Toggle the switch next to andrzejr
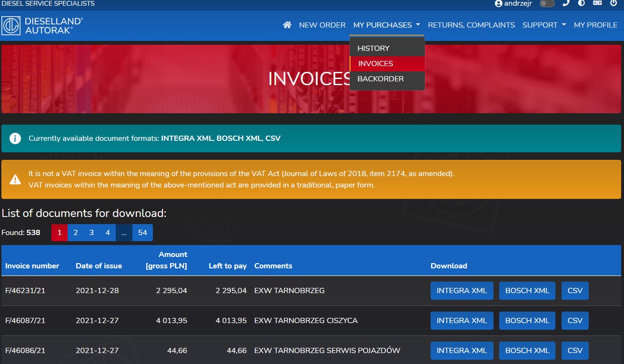The height and width of the screenshot is (364, 624). pyautogui.click(x=547, y=3)
